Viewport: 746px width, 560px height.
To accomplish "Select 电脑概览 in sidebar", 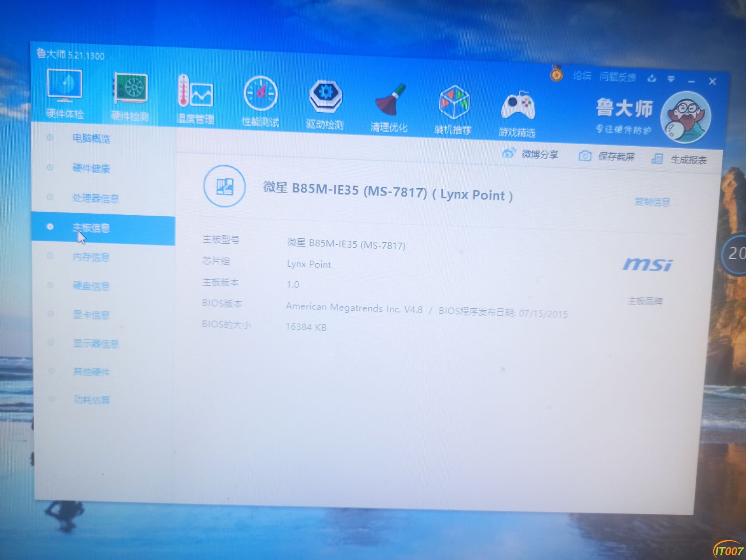I will pyautogui.click(x=91, y=138).
